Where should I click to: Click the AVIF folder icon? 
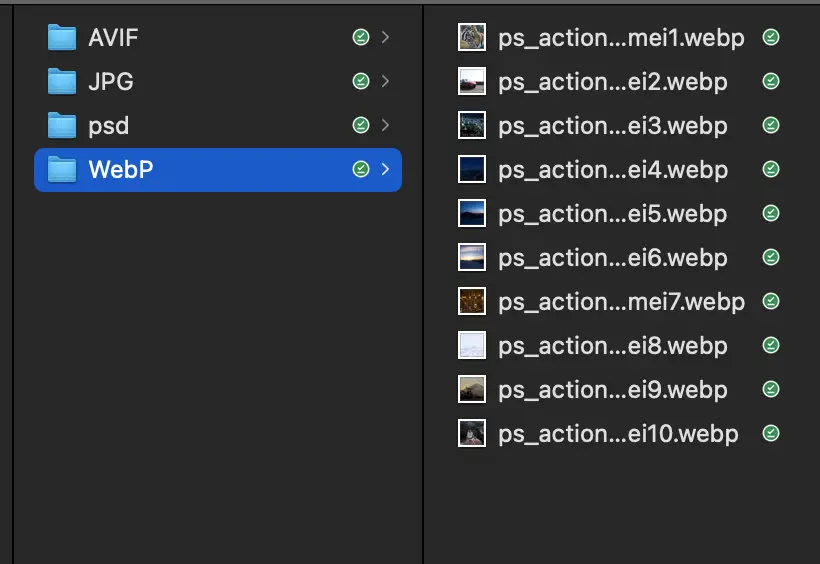(62, 38)
